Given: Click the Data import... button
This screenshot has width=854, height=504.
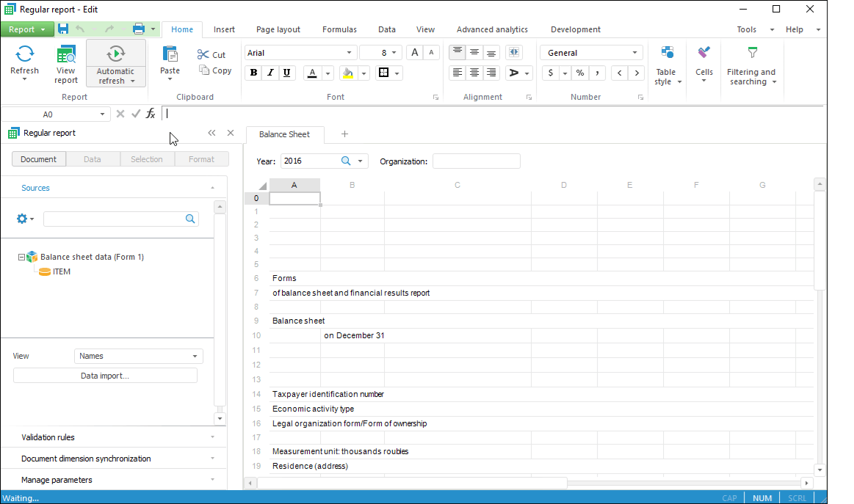Looking at the screenshot, I should 105,376.
